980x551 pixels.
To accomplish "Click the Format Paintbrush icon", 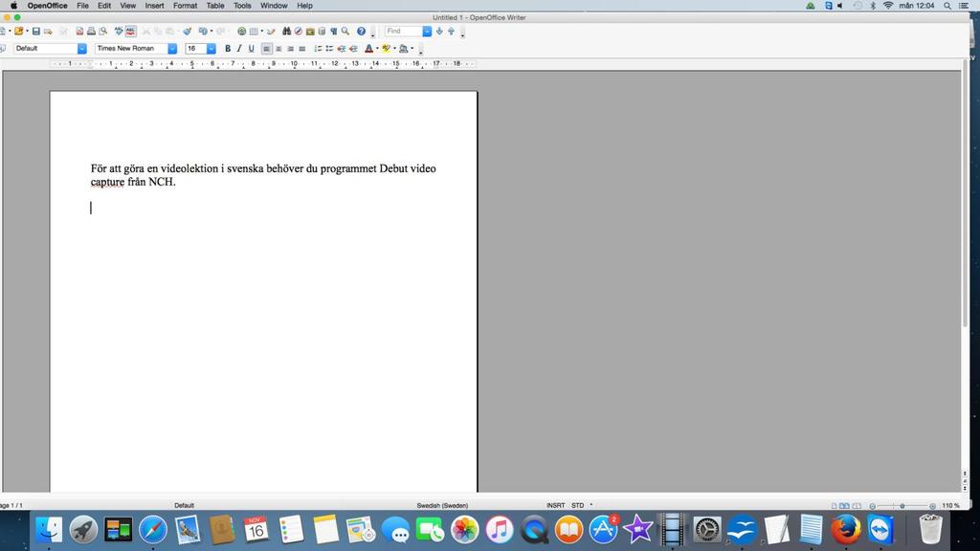I will tap(187, 32).
